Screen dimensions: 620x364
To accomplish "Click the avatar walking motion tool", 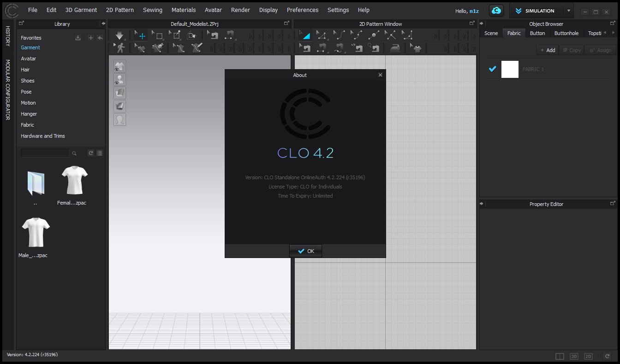I will (120, 47).
